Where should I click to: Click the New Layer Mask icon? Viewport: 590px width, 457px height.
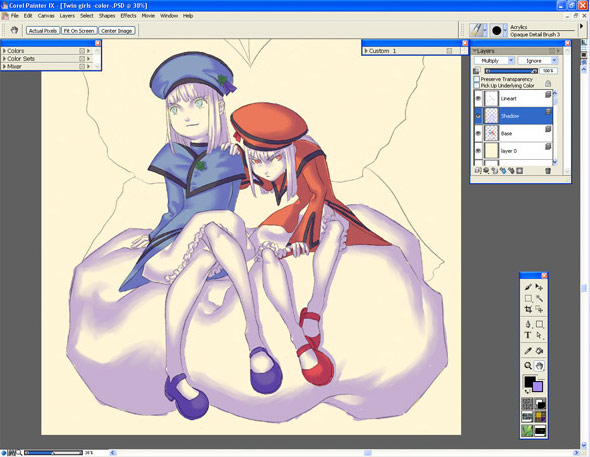pyautogui.click(x=520, y=171)
